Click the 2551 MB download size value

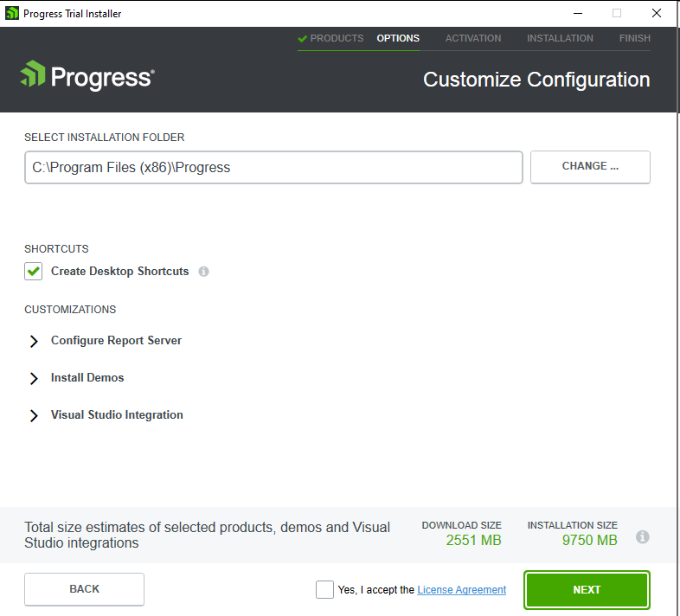coord(473,540)
